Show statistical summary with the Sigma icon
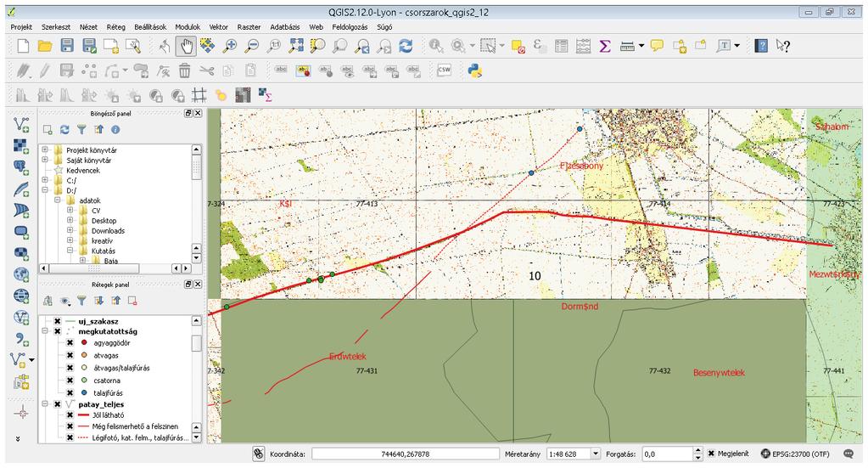This screenshot has height=468, width=868. click(605, 46)
